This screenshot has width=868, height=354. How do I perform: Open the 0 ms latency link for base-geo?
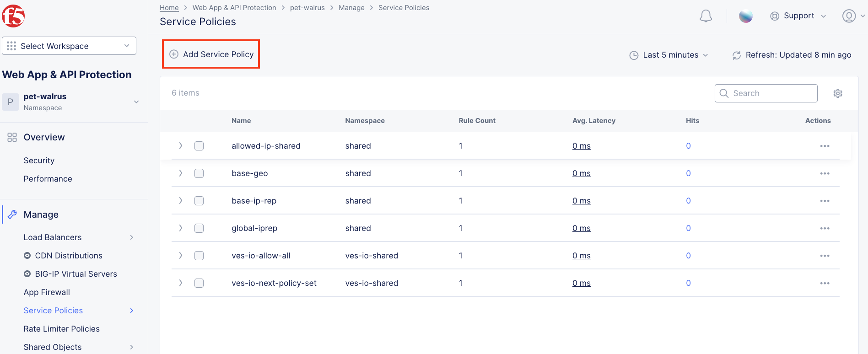point(581,173)
